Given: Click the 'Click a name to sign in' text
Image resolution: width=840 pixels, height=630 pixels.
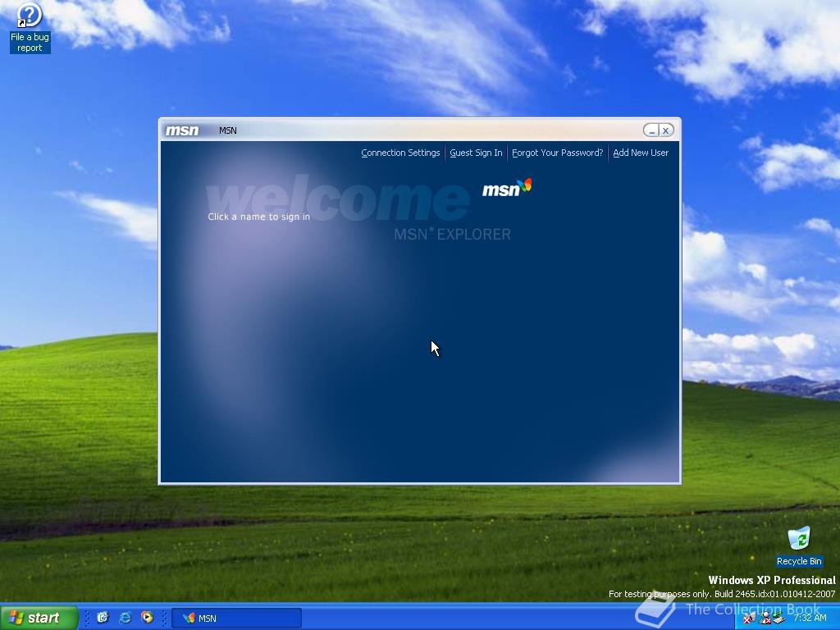Looking at the screenshot, I should (x=258, y=217).
